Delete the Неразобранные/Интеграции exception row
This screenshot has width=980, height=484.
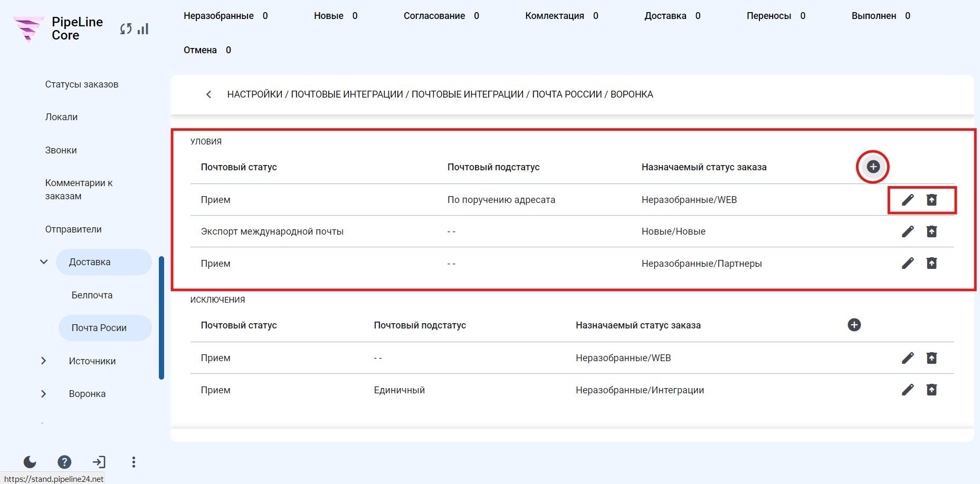click(931, 390)
